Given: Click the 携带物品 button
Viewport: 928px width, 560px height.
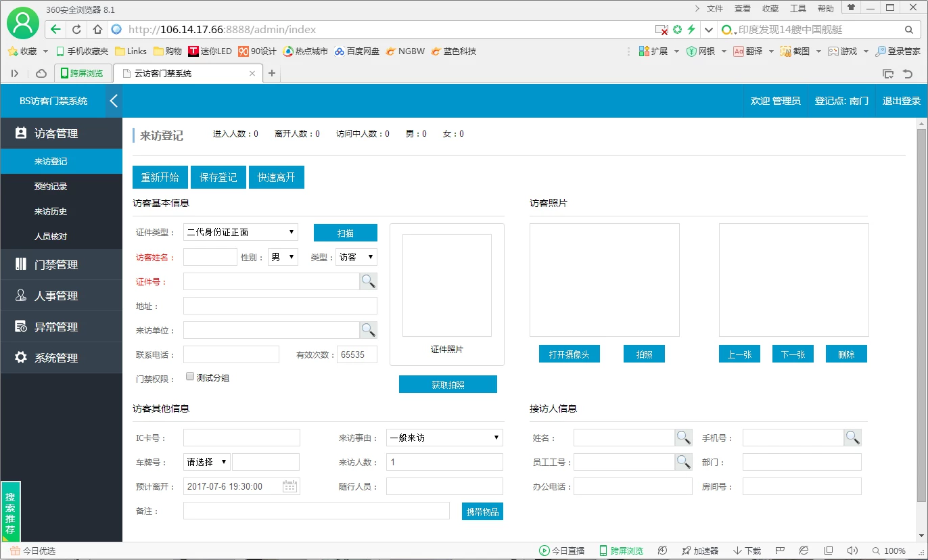Looking at the screenshot, I should coord(482,511).
